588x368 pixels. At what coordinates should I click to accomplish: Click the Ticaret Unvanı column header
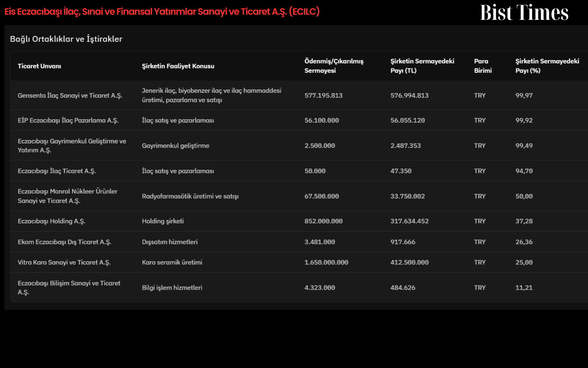pos(39,66)
